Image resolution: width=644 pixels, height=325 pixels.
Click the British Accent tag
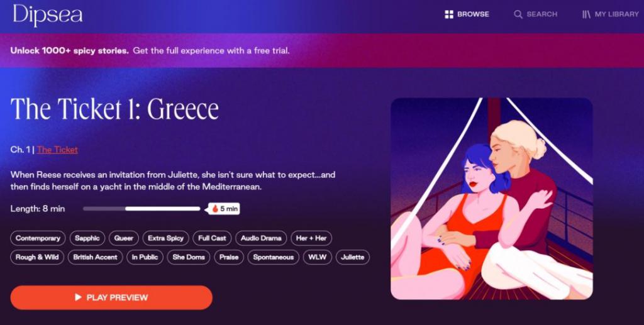96,257
